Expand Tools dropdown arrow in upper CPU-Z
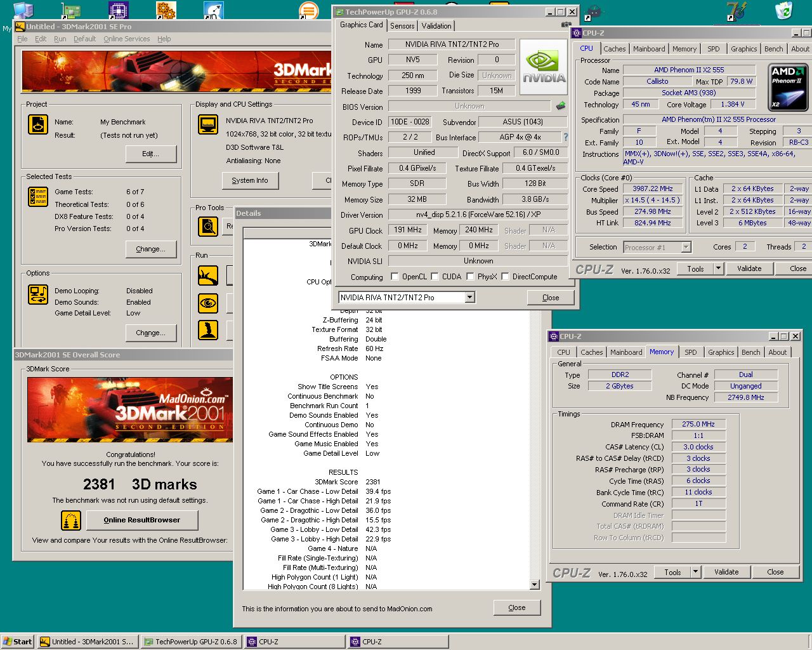Viewport: 812px width, 650px height. 718,269
